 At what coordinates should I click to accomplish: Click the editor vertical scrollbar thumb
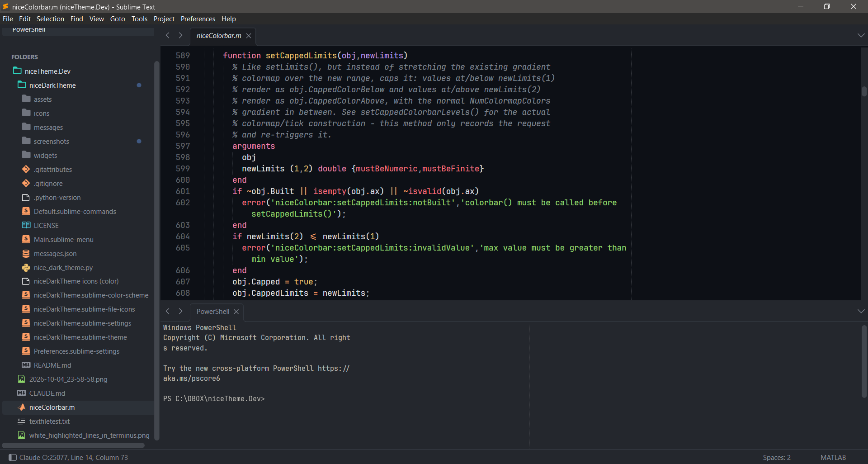(x=864, y=92)
